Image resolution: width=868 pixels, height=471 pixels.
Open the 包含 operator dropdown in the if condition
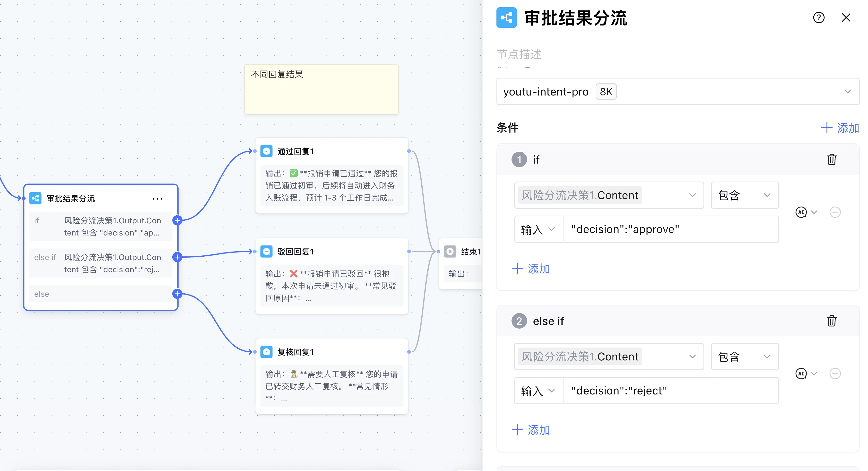tap(745, 195)
